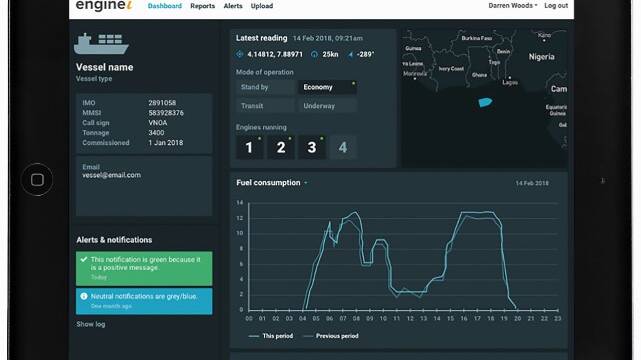The height and width of the screenshot is (360, 641).
Task: Select Economy operation mode
Action: pyautogui.click(x=328, y=87)
